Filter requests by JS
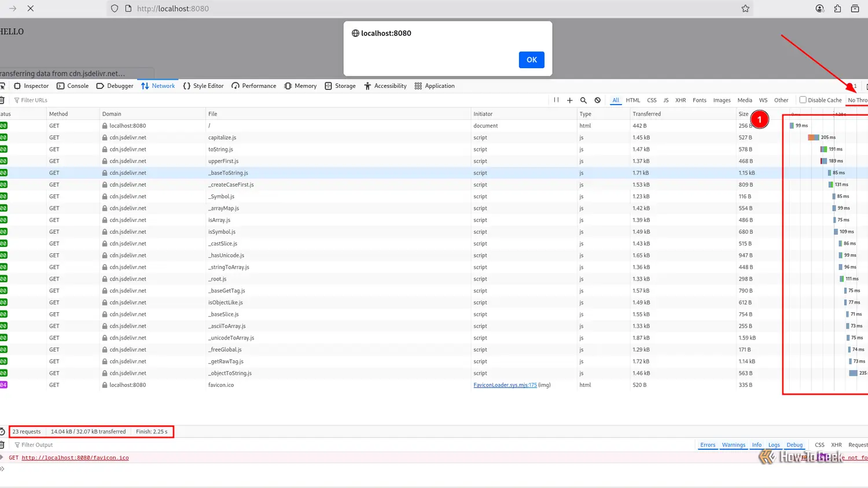This screenshot has width=868, height=488. coord(666,100)
